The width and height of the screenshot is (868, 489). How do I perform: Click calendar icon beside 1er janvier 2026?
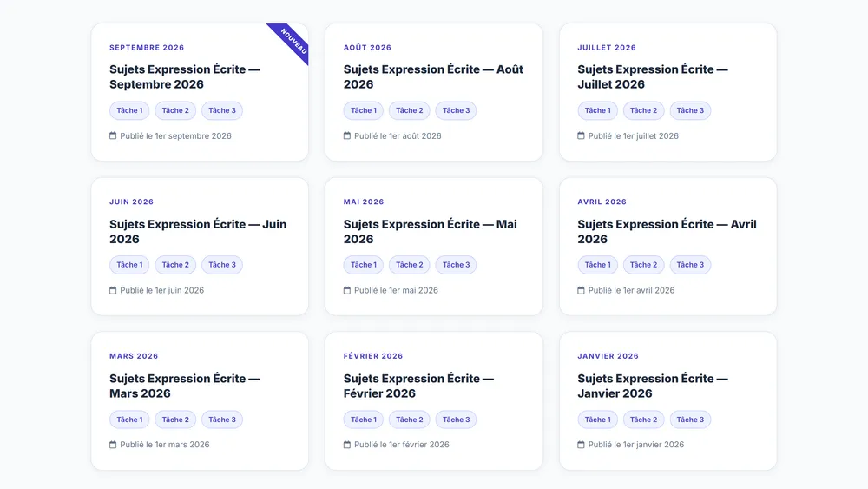click(x=582, y=444)
